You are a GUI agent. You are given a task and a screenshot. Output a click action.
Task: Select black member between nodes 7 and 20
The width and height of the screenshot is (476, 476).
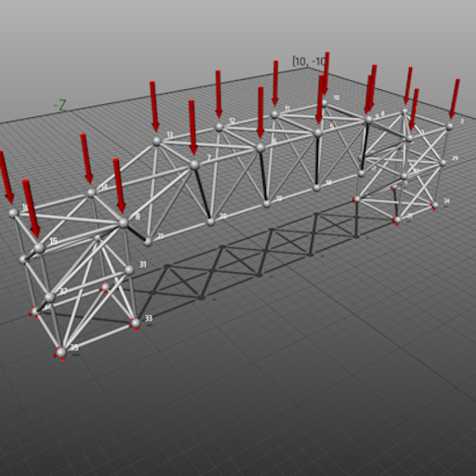pyautogui.click(x=203, y=193)
